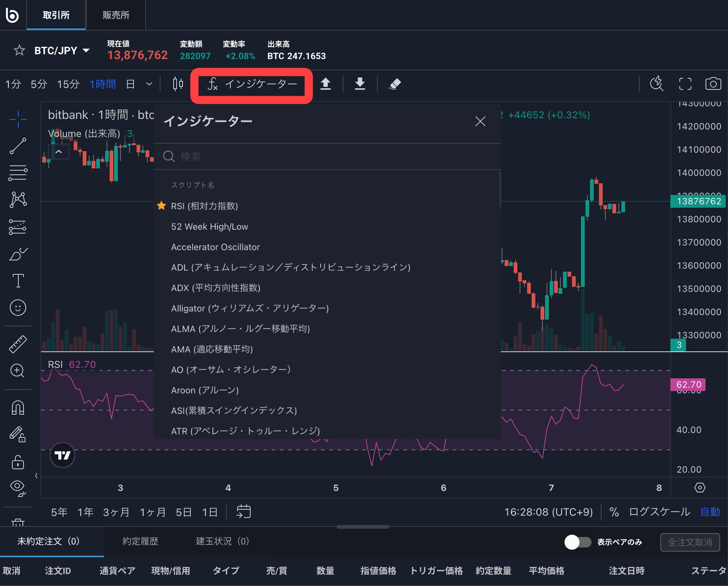Screen dimensions: 728x586
Task: Toggle the 表示ペアのみ switch
Action: pos(578,542)
